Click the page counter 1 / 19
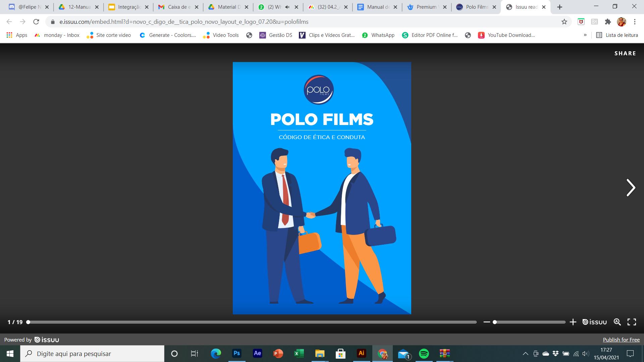This screenshot has width=644, height=362. (x=15, y=322)
